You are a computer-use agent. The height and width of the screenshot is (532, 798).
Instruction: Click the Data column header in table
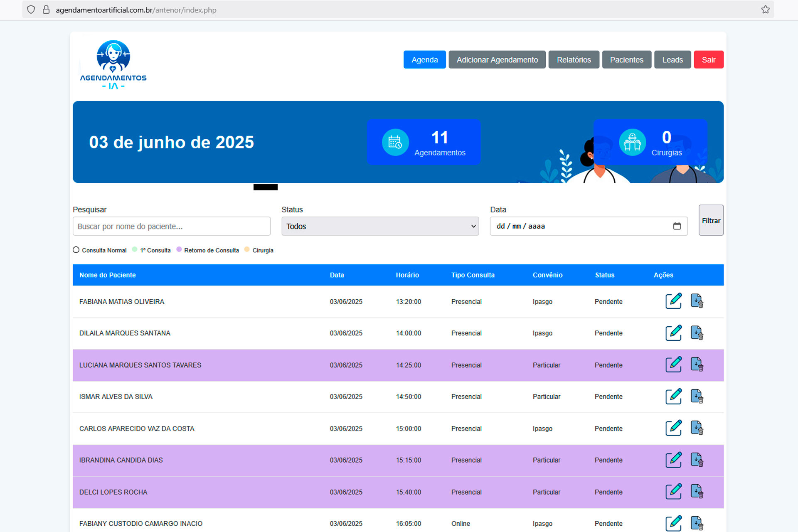(337, 275)
